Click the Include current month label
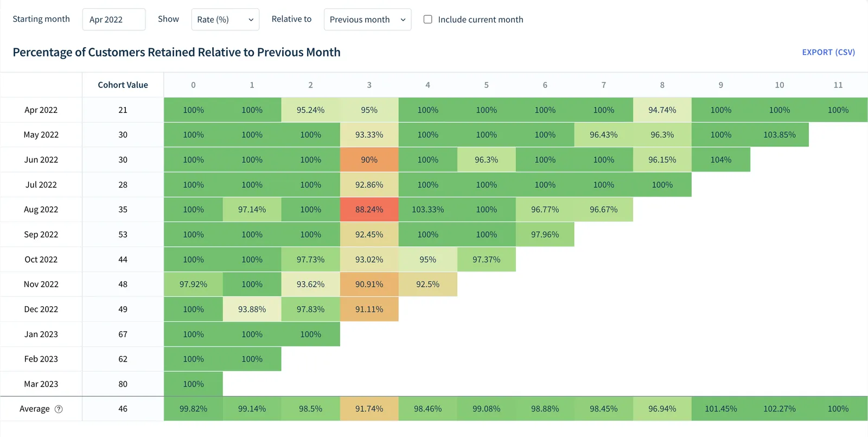Viewport: 868px width, 437px height. (x=481, y=20)
